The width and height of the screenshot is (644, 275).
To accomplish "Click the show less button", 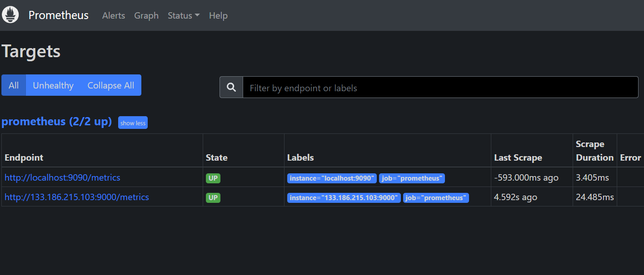I will click(x=133, y=123).
